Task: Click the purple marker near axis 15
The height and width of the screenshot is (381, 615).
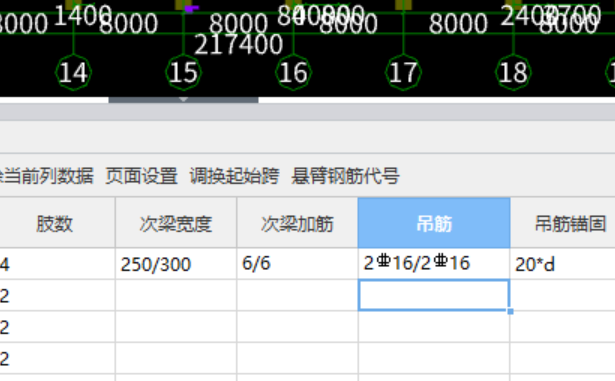Action: tap(192, 9)
